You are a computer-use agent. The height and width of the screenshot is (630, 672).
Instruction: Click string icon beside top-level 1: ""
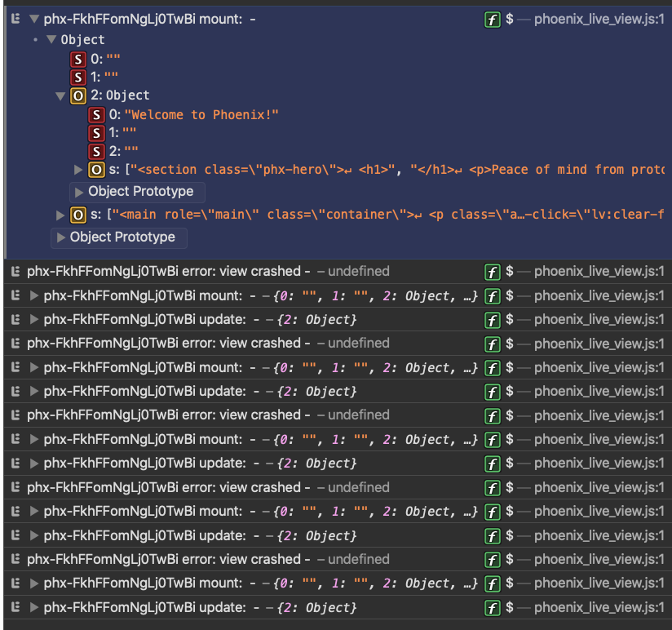(78, 78)
